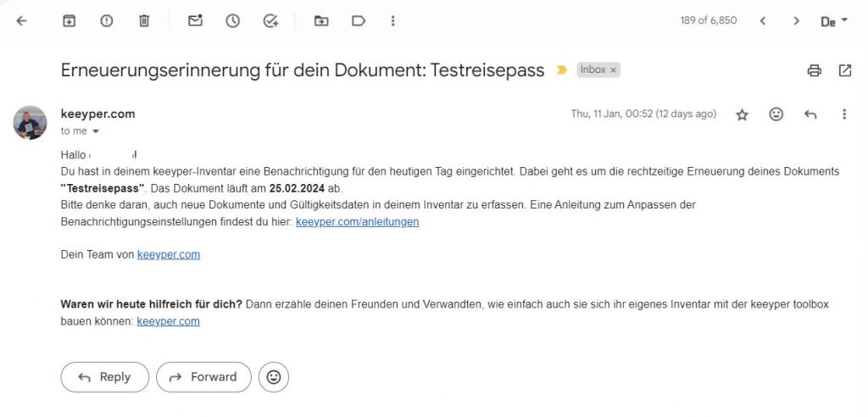This screenshot has height=417, width=868.
Task: Remove the Inbox label tag
Action: [x=614, y=69]
